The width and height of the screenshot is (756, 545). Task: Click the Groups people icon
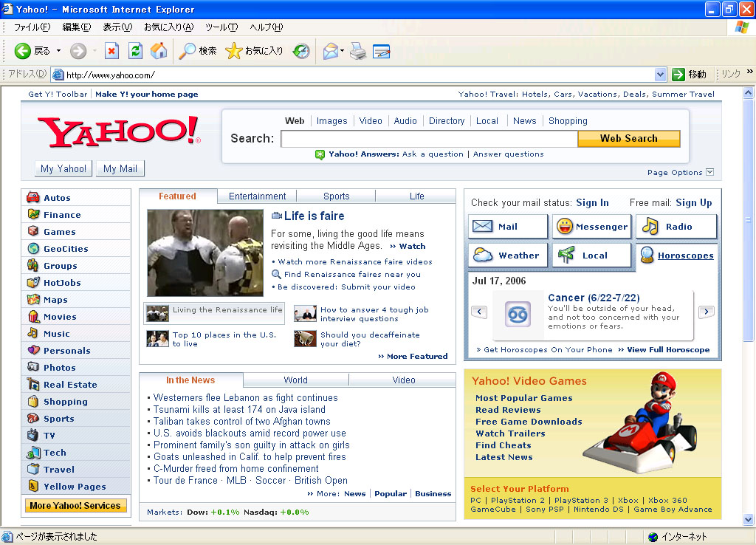tap(33, 265)
